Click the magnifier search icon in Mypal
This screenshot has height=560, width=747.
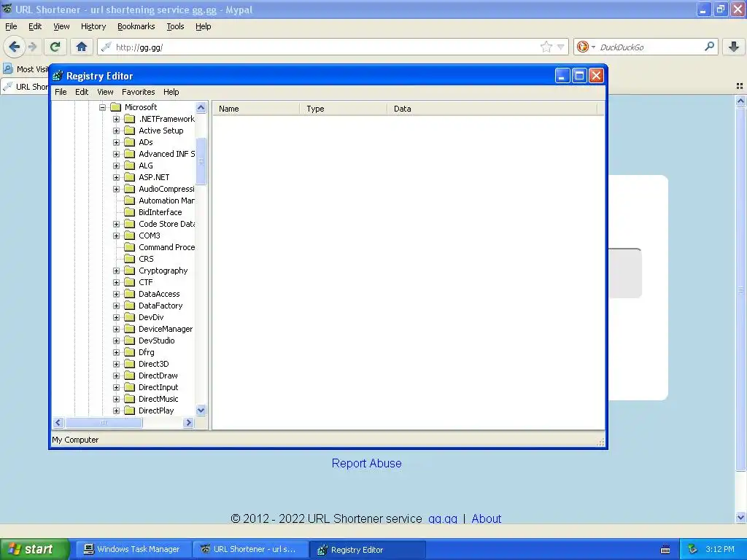[x=709, y=47]
